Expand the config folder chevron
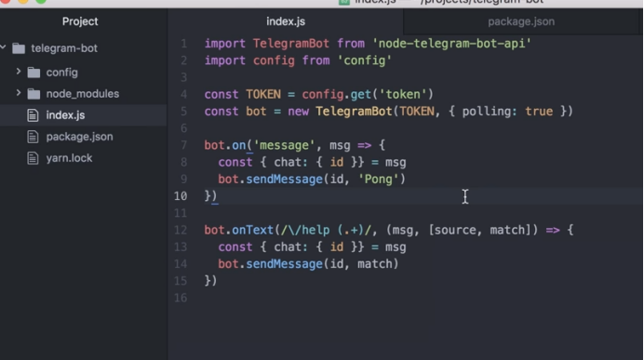This screenshot has height=360, width=644. [18, 72]
